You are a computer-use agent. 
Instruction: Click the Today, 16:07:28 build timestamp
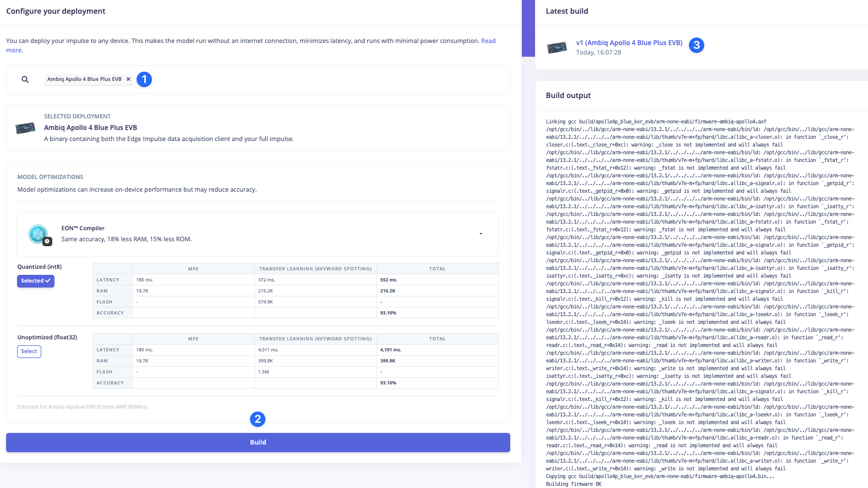click(x=598, y=53)
